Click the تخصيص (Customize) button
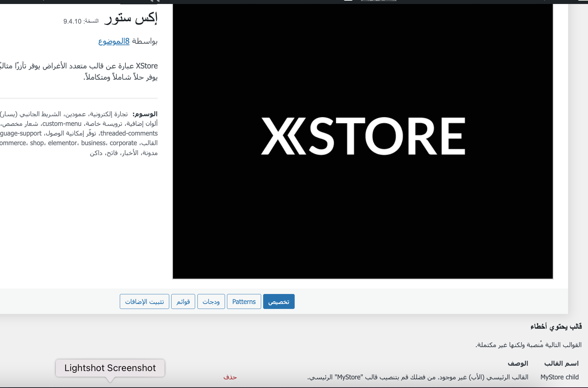Image resolution: width=588 pixels, height=388 pixels. [279, 302]
